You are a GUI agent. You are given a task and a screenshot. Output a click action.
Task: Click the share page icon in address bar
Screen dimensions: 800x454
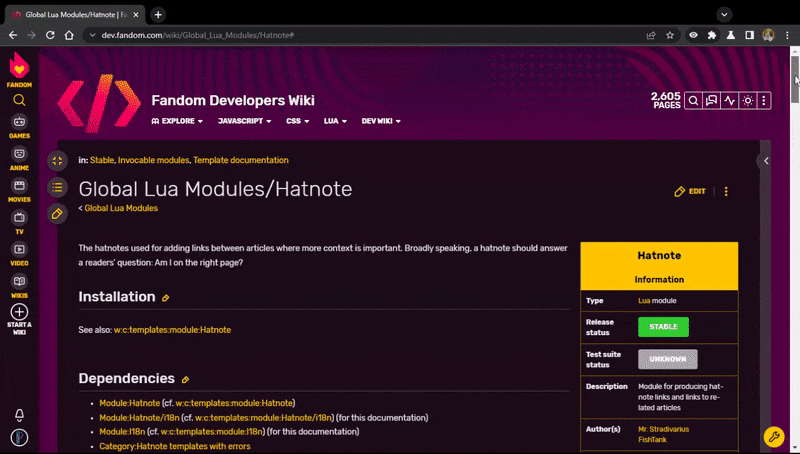point(651,35)
